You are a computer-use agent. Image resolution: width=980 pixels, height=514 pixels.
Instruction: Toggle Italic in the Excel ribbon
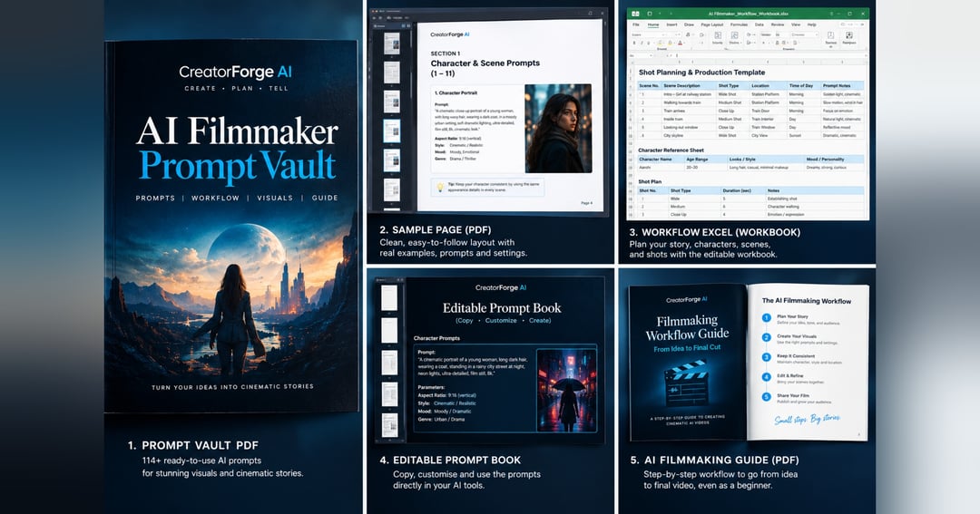tap(642, 44)
